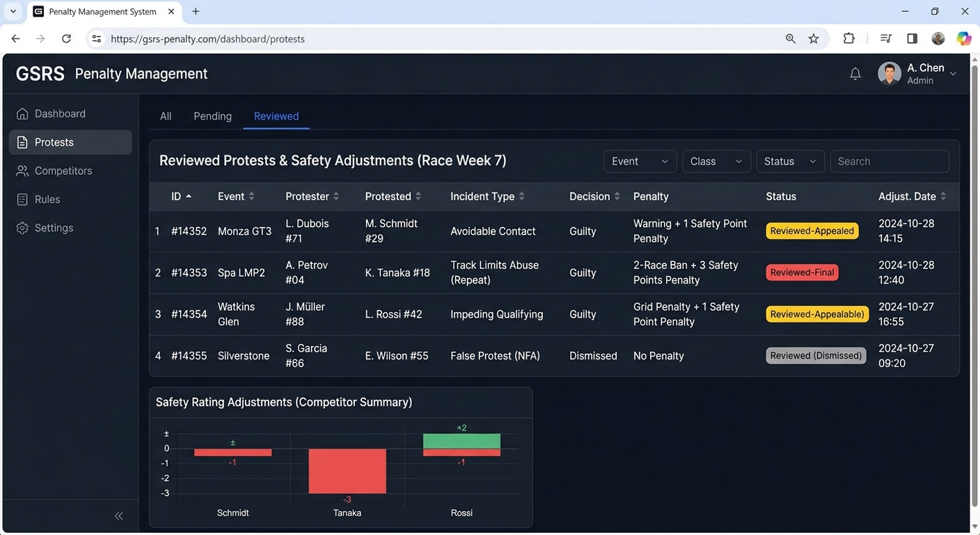Select the Reviewed tab
Image resolution: width=980 pixels, height=535 pixels.
(276, 116)
